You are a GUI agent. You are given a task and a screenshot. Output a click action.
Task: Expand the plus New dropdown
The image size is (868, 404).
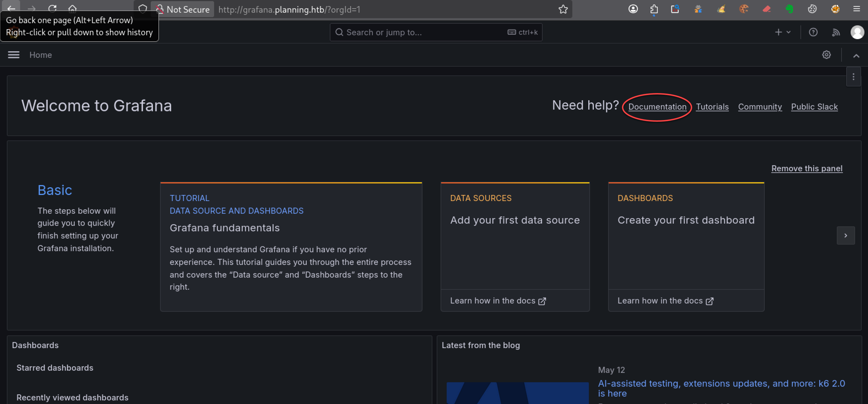pyautogui.click(x=782, y=32)
